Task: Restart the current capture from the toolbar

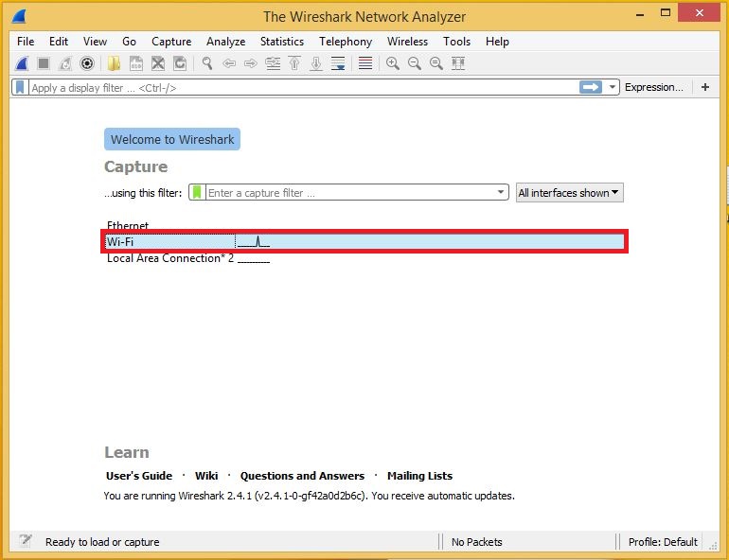Action: tap(65, 63)
